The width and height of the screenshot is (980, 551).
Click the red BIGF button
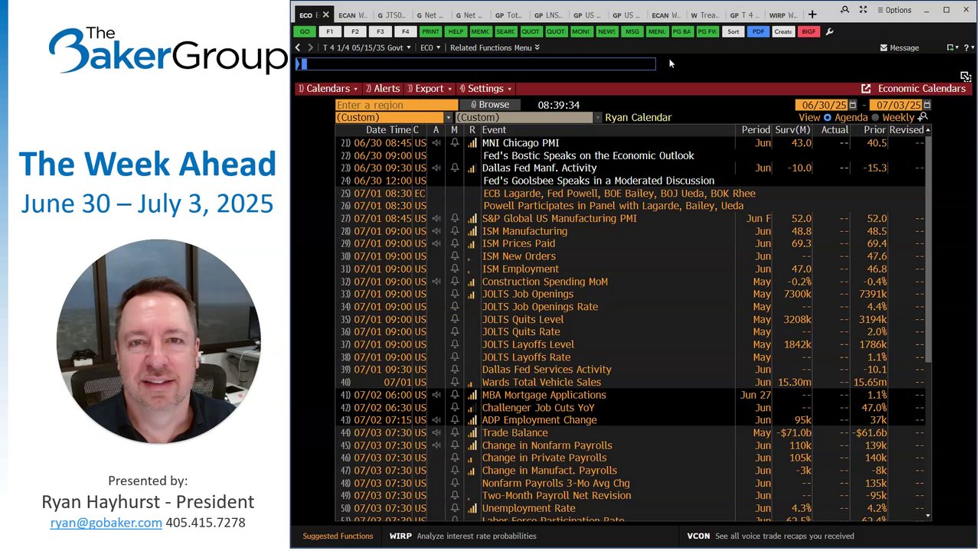[x=808, y=31]
